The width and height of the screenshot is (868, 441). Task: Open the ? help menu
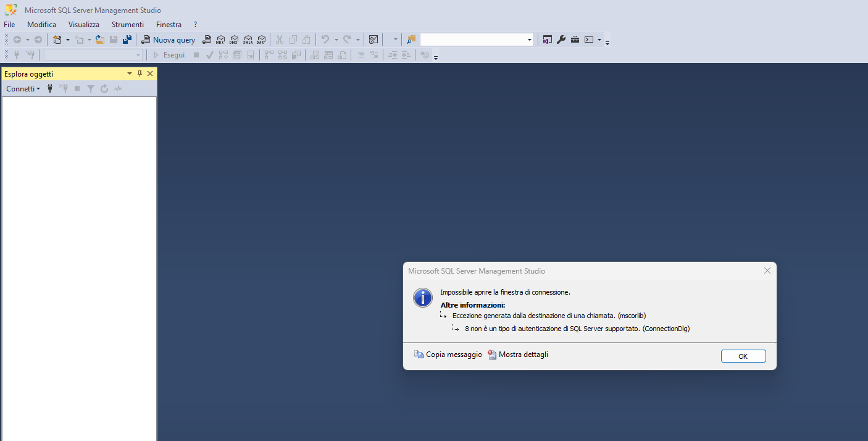point(195,25)
